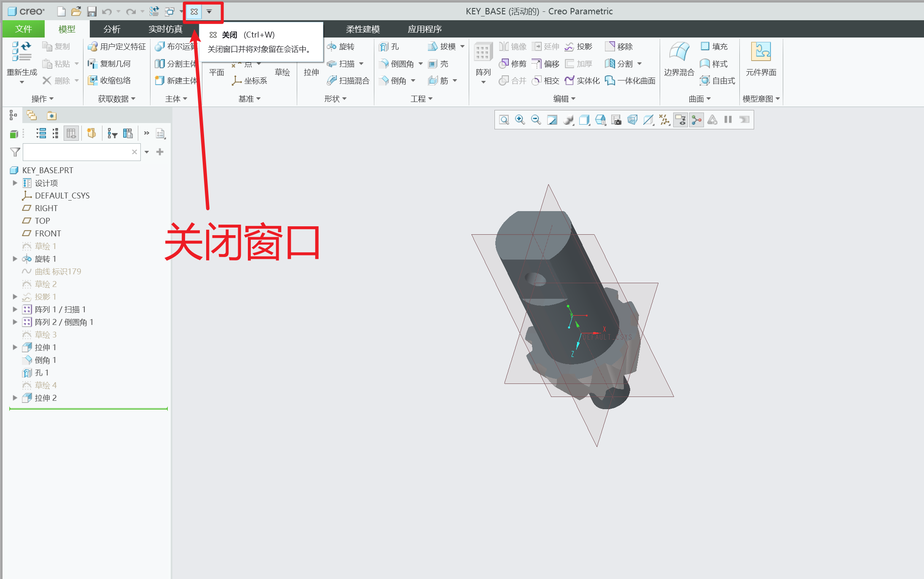Toggle the annotation display button in view toolbar

coord(680,120)
